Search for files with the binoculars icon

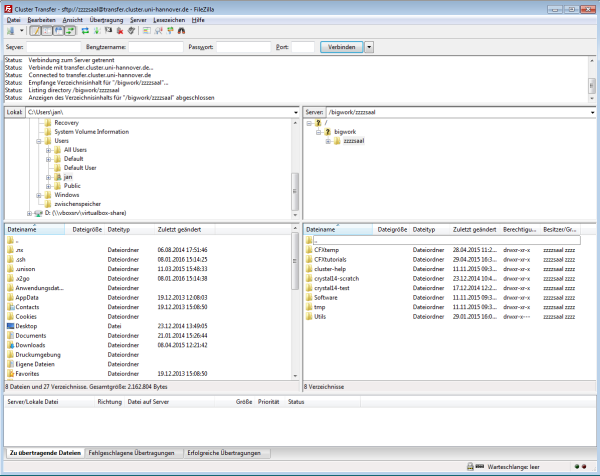(x=181, y=31)
